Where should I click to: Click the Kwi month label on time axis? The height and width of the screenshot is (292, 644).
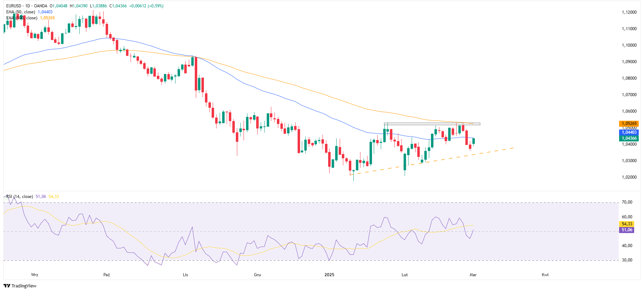coord(545,275)
